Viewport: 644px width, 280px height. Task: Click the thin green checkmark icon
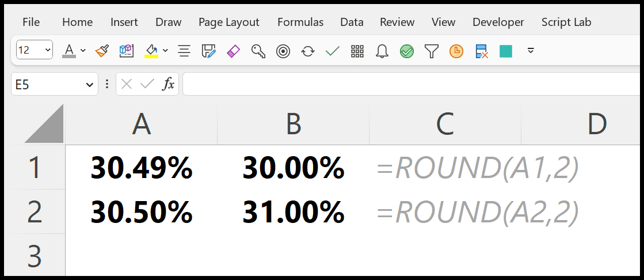[332, 51]
